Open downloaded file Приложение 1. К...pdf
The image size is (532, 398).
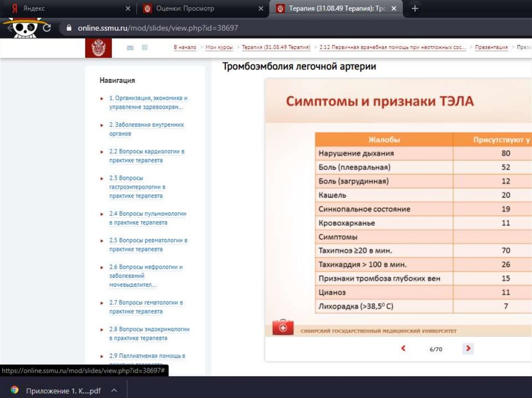(63, 391)
